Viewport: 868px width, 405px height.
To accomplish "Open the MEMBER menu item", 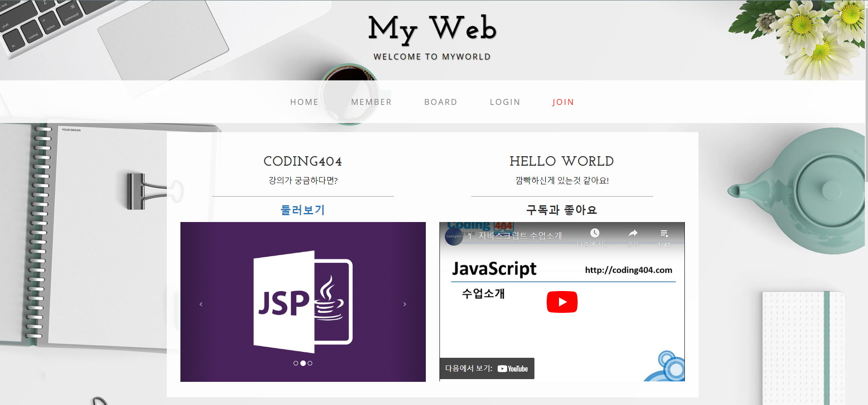I will (371, 102).
